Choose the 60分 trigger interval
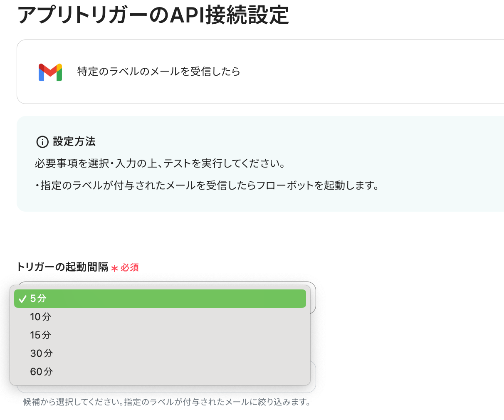The height and width of the screenshot is (420, 504). pyautogui.click(x=41, y=372)
